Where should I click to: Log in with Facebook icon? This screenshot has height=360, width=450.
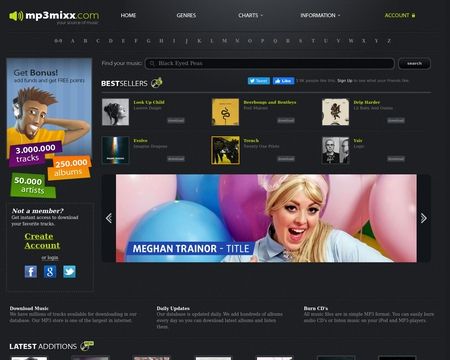click(x=31, y=272)
